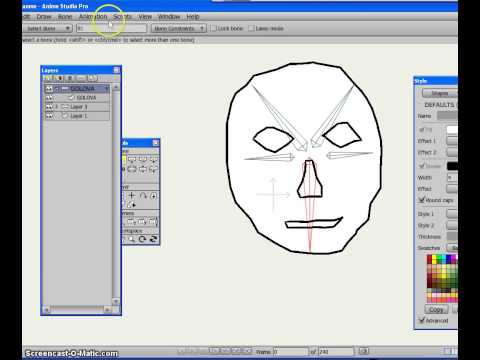480x360 pixels.
Task: Toggle visibility of nested GOLOVA sublayer
Action: [49, 98]
